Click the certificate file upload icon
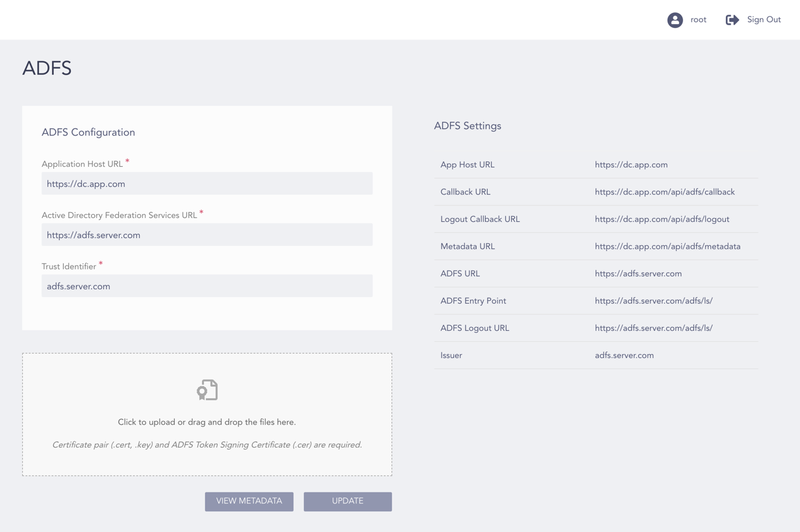The height and width of the screenshot is (532, 800). [207, 390]
